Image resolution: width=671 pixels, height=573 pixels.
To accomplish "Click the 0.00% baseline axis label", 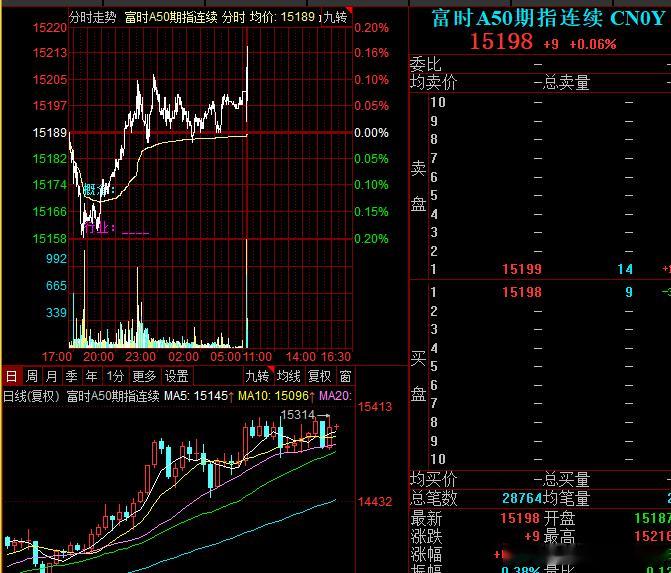I will [371, 133].
